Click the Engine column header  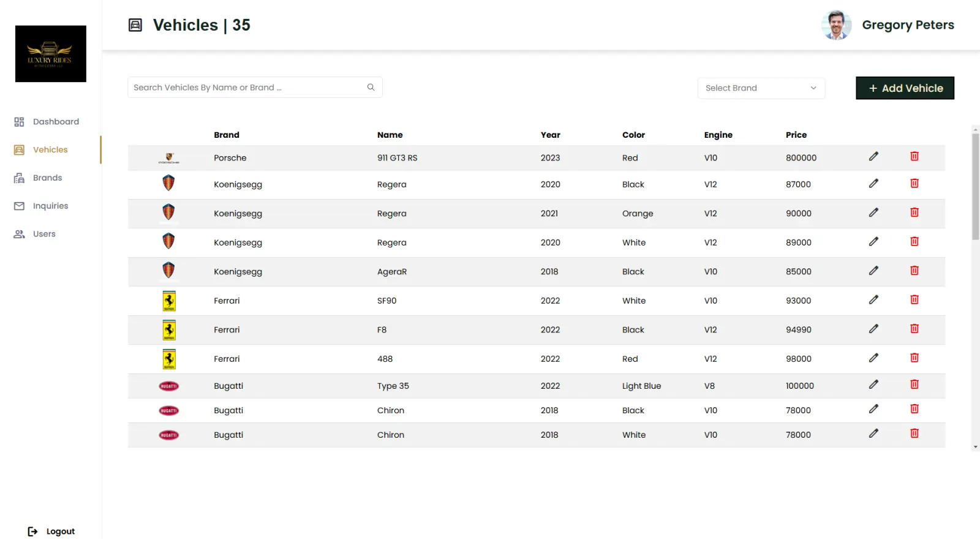tap(718, 135)
